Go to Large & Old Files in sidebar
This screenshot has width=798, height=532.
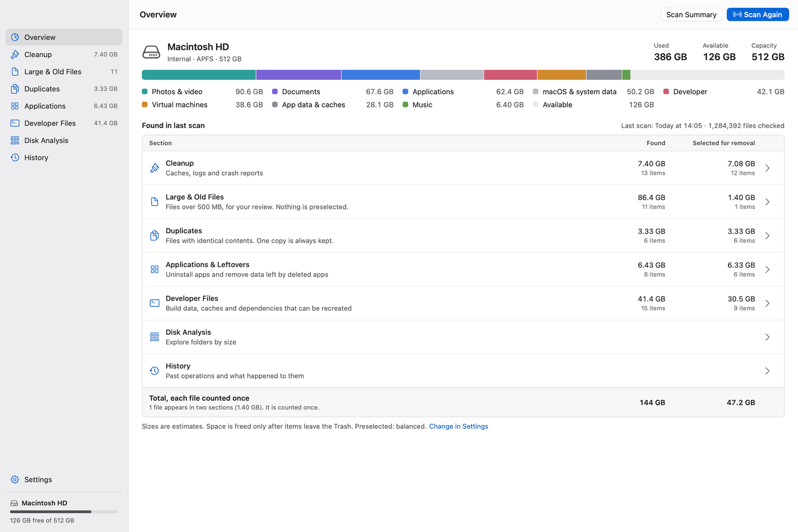click(x=64, y=71)
